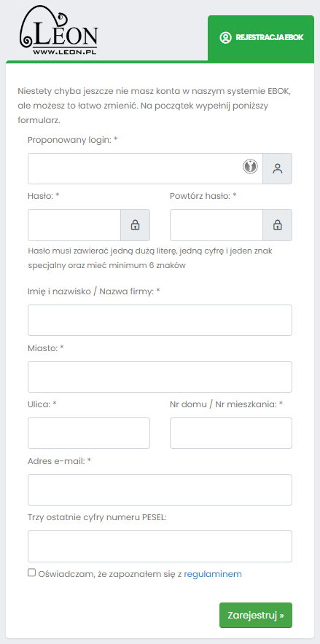320x644 pixels.
Task: Select the Ulica input field
Action: (89, 433)
